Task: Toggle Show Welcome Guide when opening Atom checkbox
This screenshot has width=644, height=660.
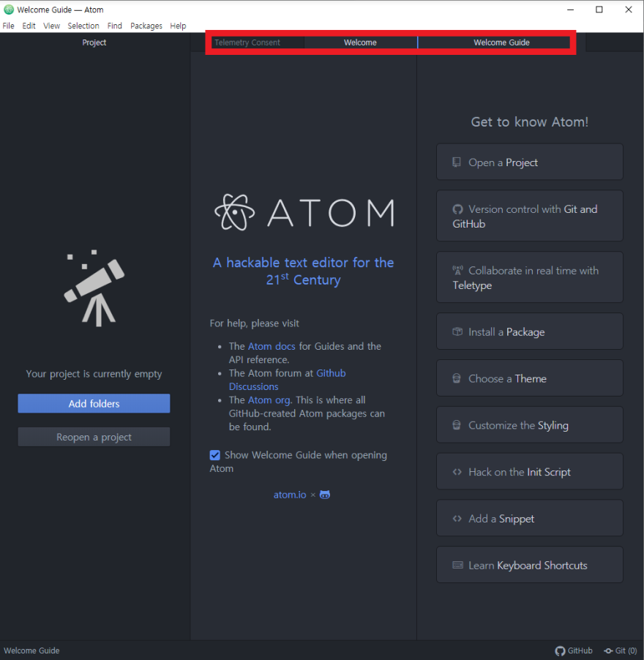Action: [x=214, y=455]
